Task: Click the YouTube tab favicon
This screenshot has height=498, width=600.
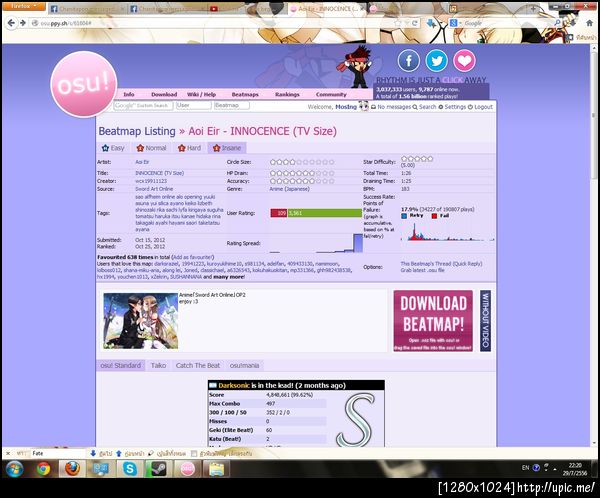Action: coord(214,8)
